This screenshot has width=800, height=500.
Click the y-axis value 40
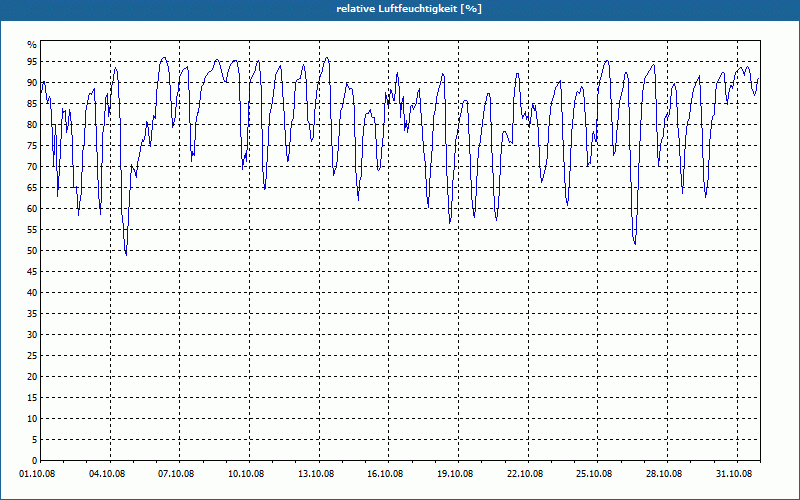coord(32,293)
